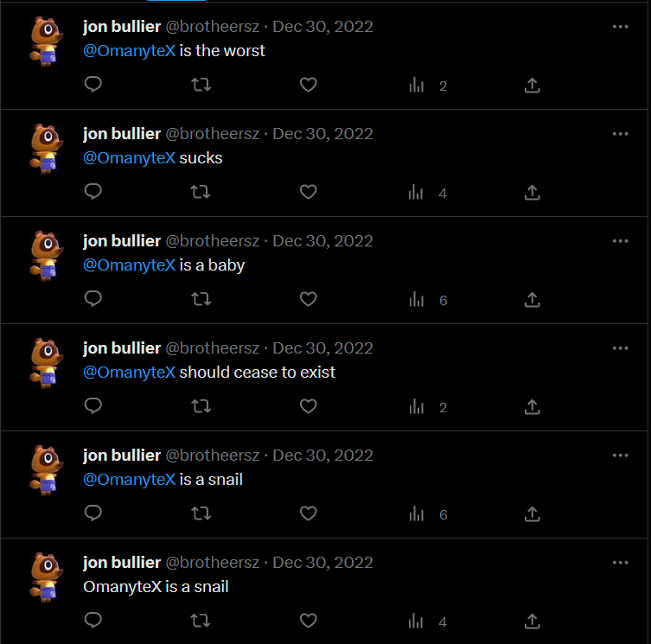Retweet the "@OmanyteX is a snail" tweet

tap(201, 513)
